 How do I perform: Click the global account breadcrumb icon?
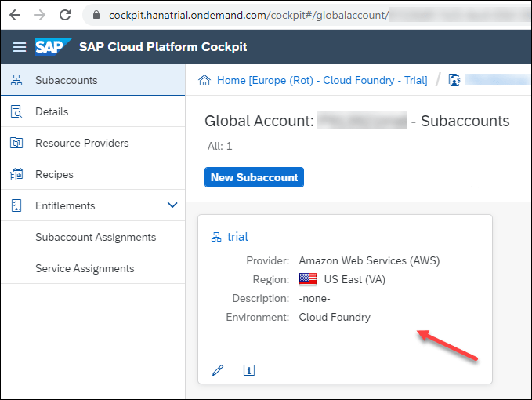pyautogui.click(x=454, y=81)
